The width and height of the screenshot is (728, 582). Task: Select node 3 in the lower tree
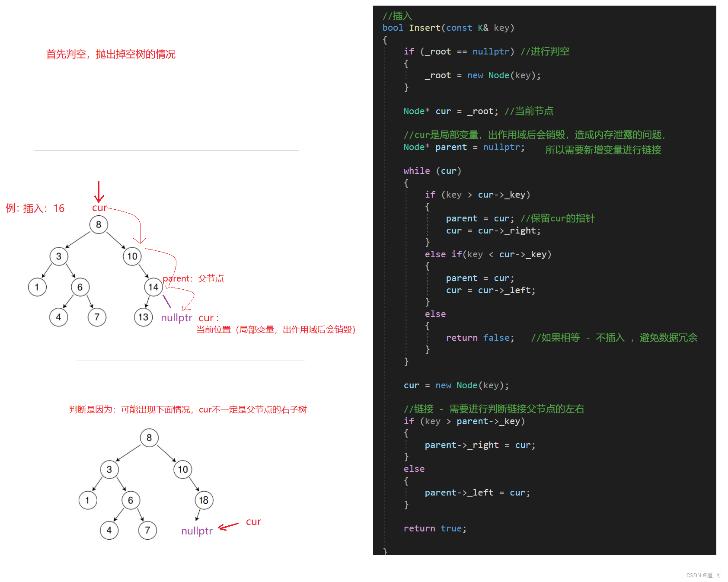(109, 469)
